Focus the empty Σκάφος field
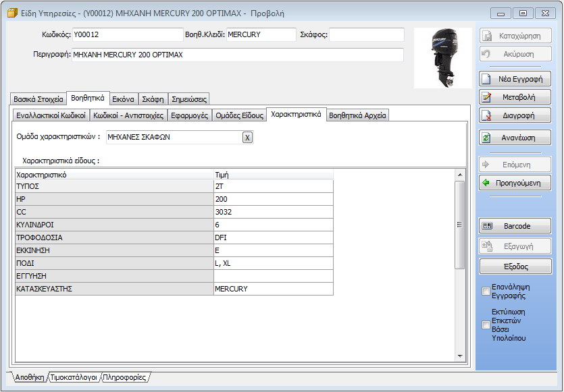 point(367,34)
